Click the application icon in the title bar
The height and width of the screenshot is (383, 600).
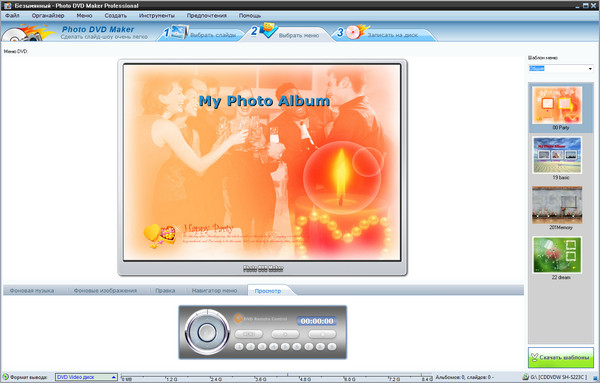point(8,5)
